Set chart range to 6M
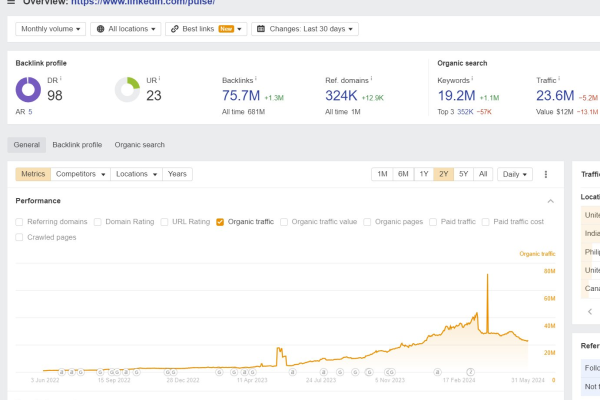This screenshot has height=400, width=600. [403, 174]
